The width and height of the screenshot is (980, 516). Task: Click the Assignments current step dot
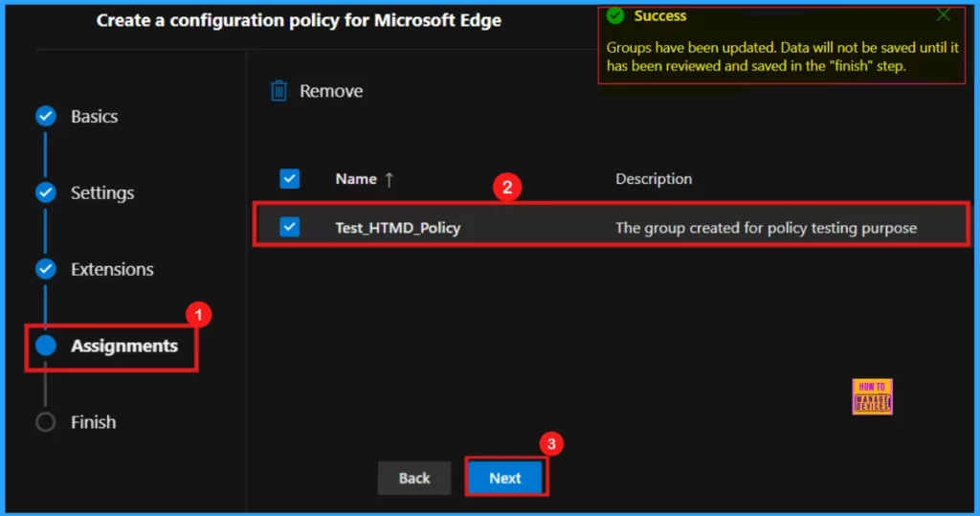coord(46,346)
